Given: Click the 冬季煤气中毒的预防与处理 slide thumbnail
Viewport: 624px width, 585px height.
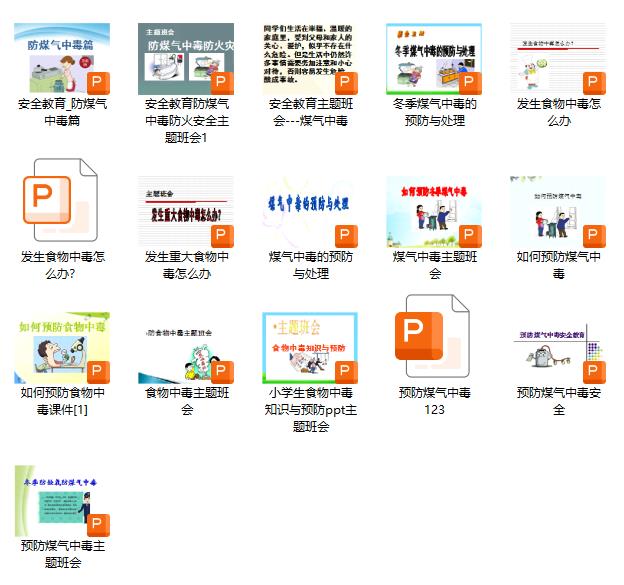Looking at the screenshot, I should tap(434, 58).
